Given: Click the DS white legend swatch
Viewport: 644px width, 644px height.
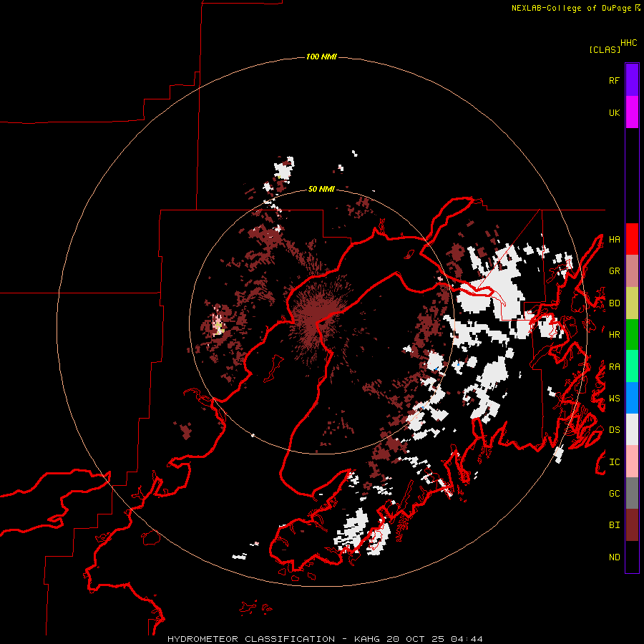Looking at the screenshot, I should tap(632, 429).
